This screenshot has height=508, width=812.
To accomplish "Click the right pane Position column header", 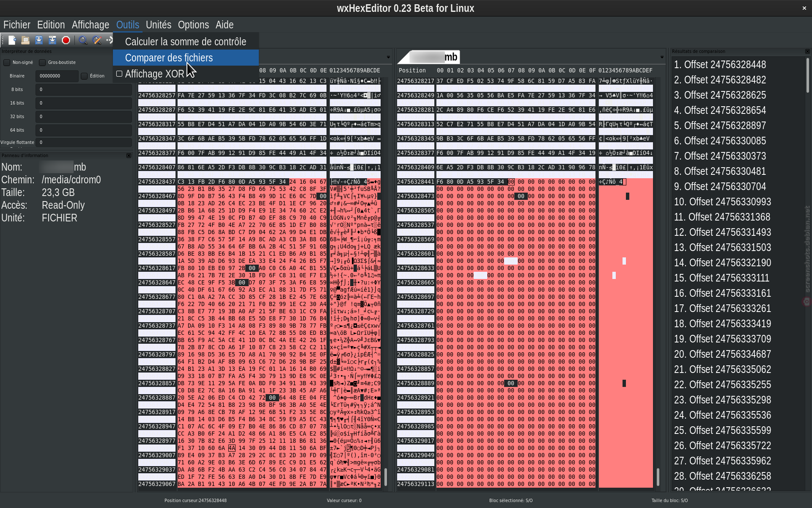I will (412, 70).
